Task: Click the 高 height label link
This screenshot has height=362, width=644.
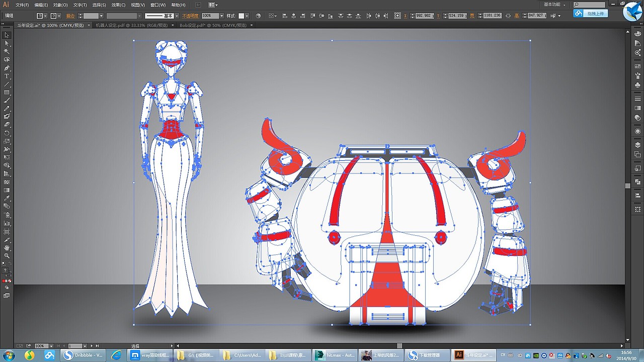Action: point(517,16)
